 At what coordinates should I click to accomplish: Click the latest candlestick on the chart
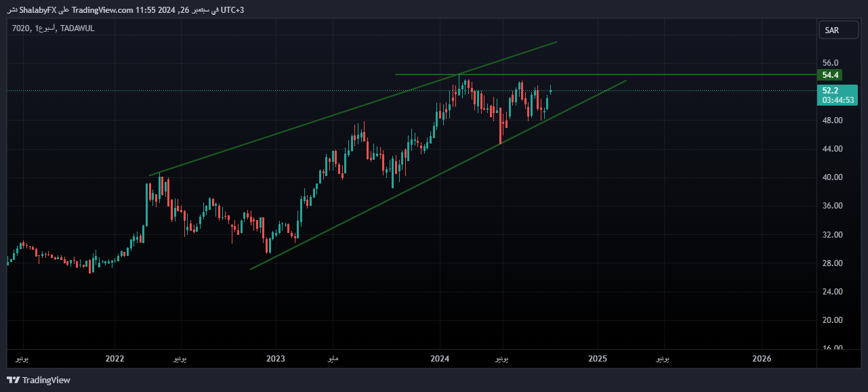(x=551, y=89)
